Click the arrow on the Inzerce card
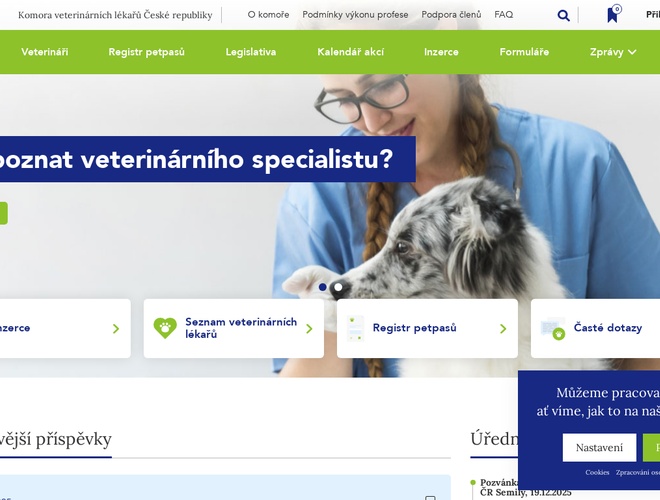This screenshot has width=660, height=500. (x=116, y=329)
